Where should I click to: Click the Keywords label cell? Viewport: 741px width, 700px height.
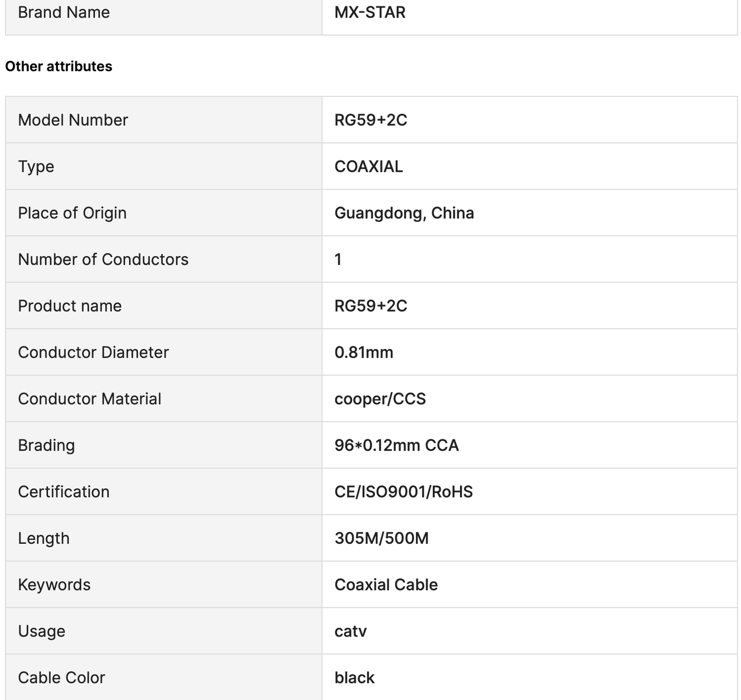(164, 585)
